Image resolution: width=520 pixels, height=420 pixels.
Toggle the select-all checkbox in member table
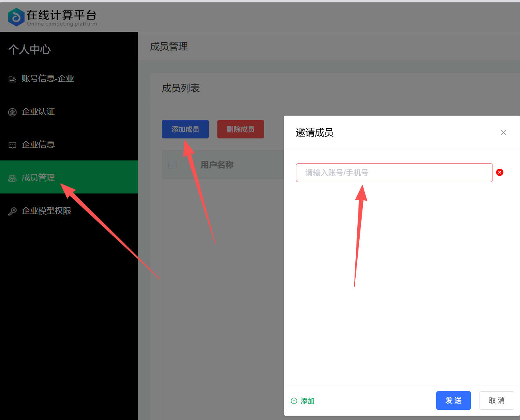point(172,165)
